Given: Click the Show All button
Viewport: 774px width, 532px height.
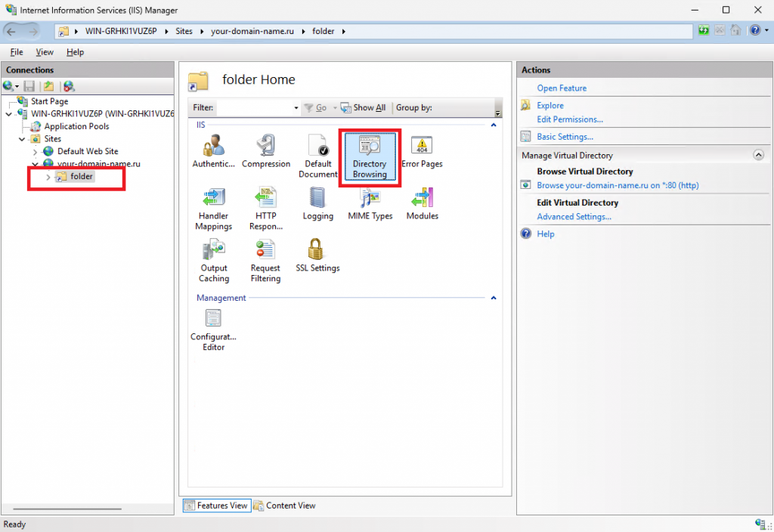Looking at the screenshot, I should tap(364, 107).
